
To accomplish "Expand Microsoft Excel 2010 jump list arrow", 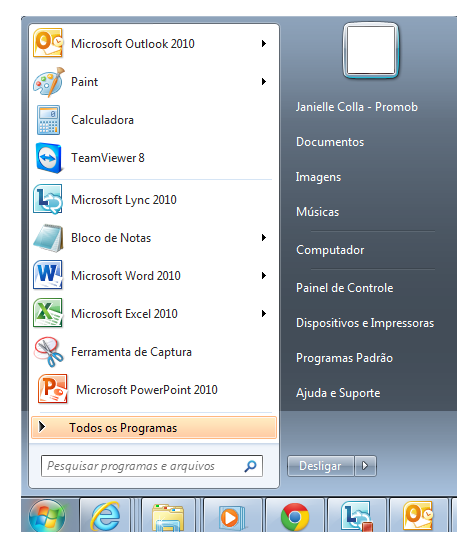I will (x=264, y=314).
